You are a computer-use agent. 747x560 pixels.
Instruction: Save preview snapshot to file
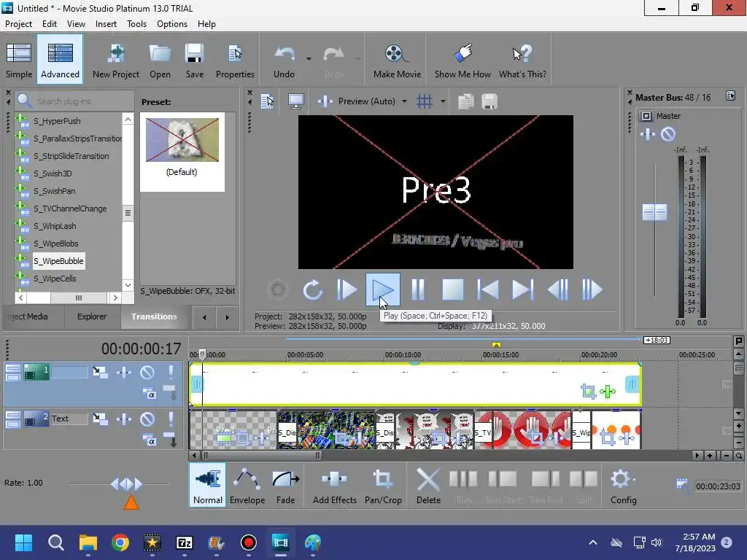coord(489,101)
